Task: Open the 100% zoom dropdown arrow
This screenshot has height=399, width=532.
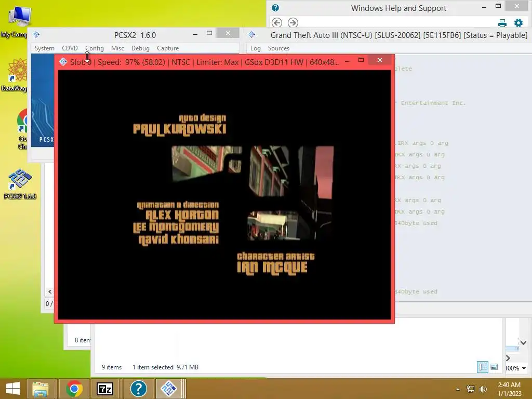Action: pos(524,368)
